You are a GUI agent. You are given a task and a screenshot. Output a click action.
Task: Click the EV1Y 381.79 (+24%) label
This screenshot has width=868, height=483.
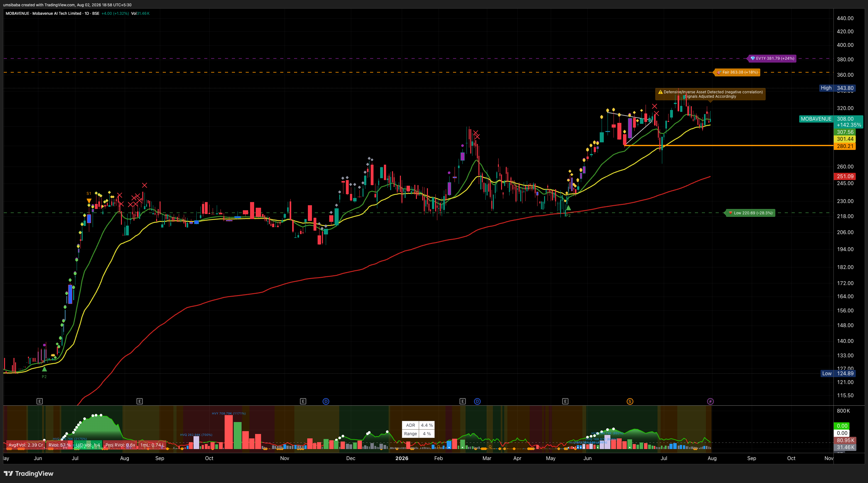[x=772, y=58]
